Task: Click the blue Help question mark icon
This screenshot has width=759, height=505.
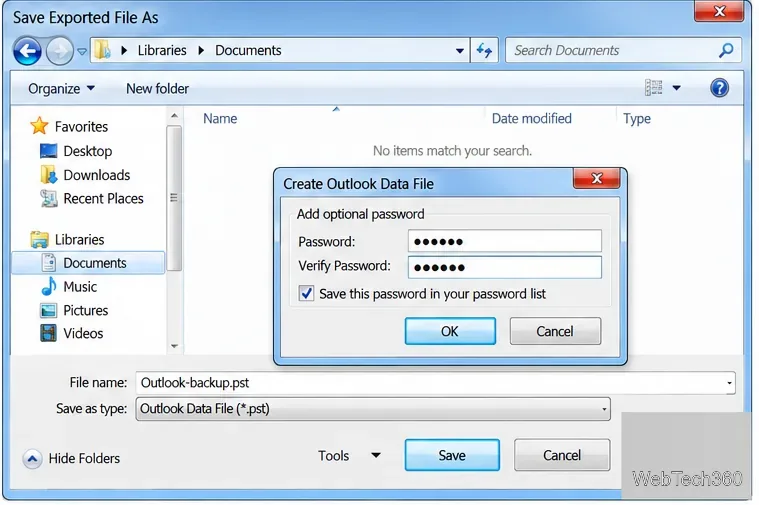Action: coord(719,88)
